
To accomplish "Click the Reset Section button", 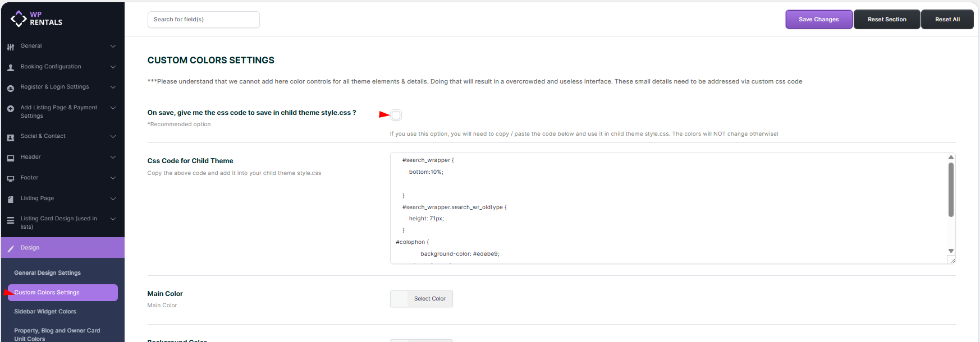I will click(x=887, y=20).
